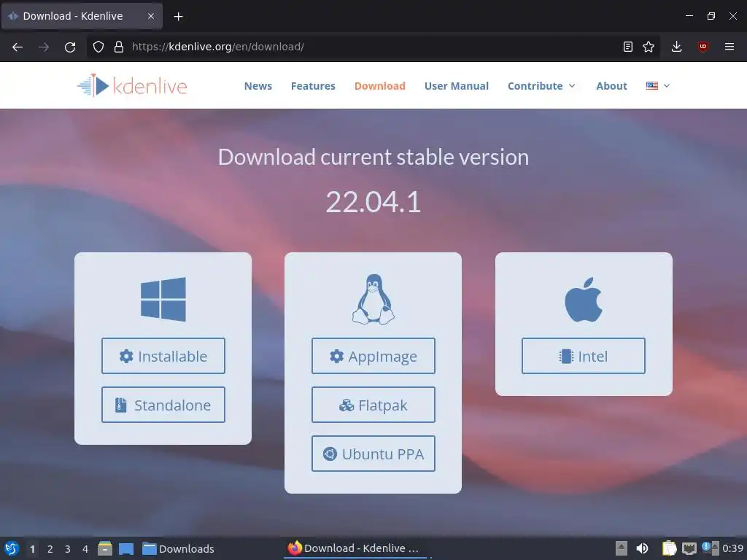Open the tracking protection shield icon
This screenshot has height=560, width=747.
98,47
